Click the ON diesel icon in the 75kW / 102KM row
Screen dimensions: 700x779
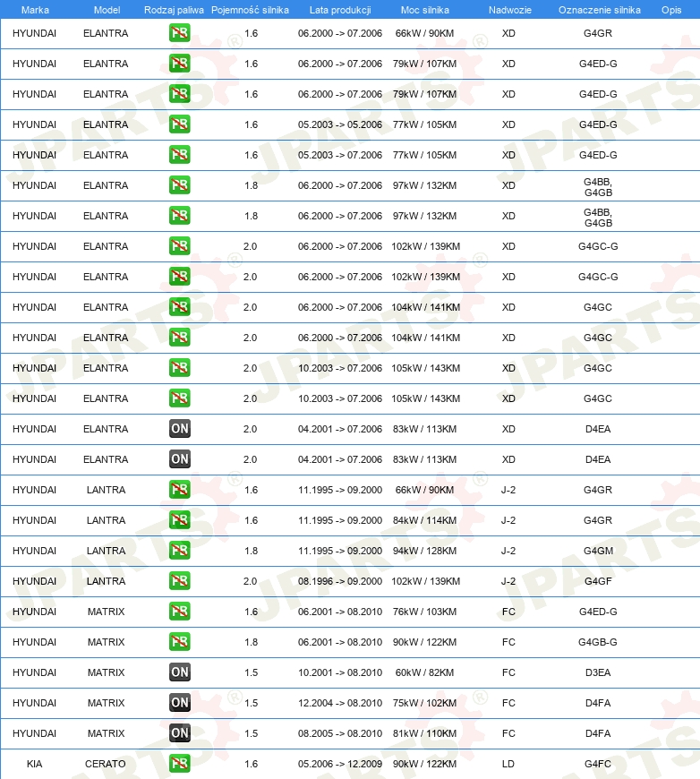(x=179, y=703)
